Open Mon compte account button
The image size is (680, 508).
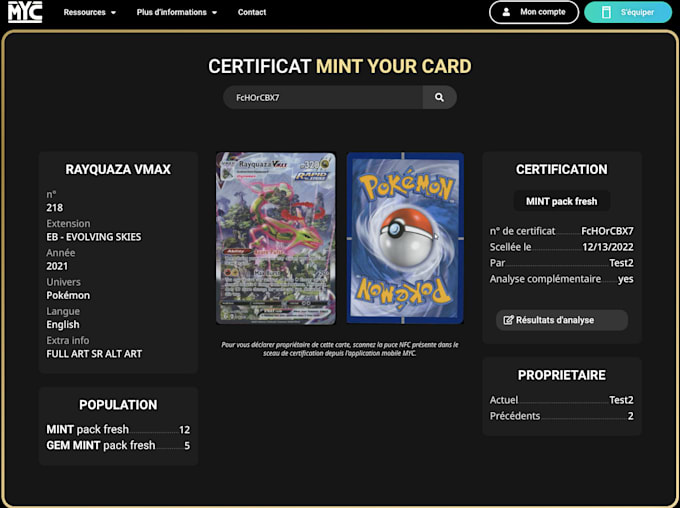pyautogui.click(x=534, y=12)
